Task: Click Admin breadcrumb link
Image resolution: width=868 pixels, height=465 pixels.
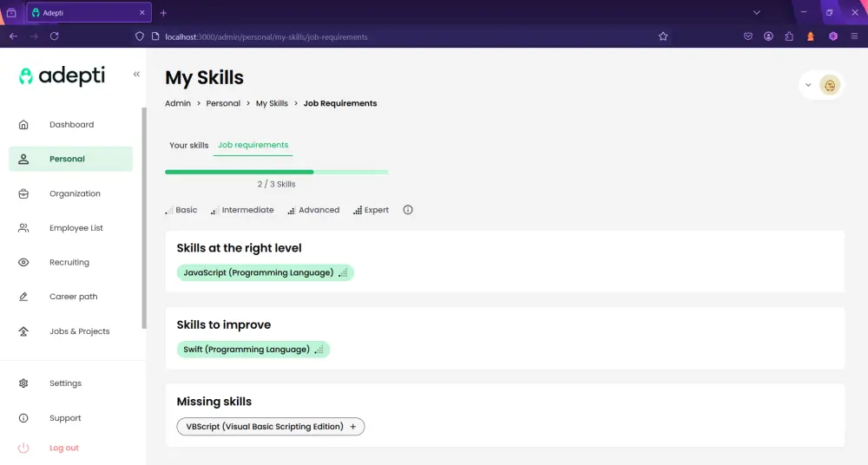Action: [178, 103]
